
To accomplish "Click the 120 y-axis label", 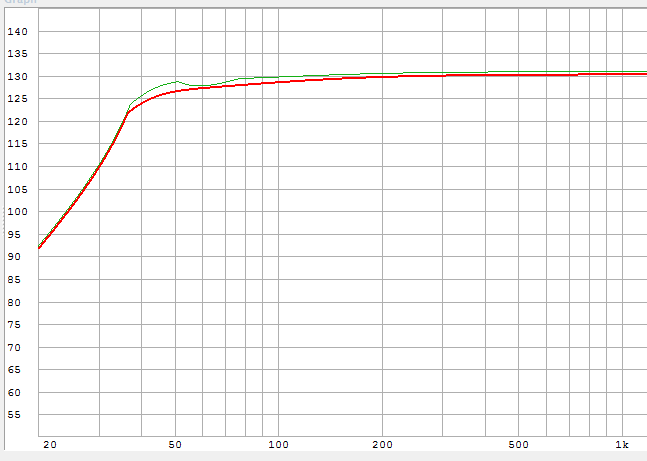I will (x=17, y=122).
